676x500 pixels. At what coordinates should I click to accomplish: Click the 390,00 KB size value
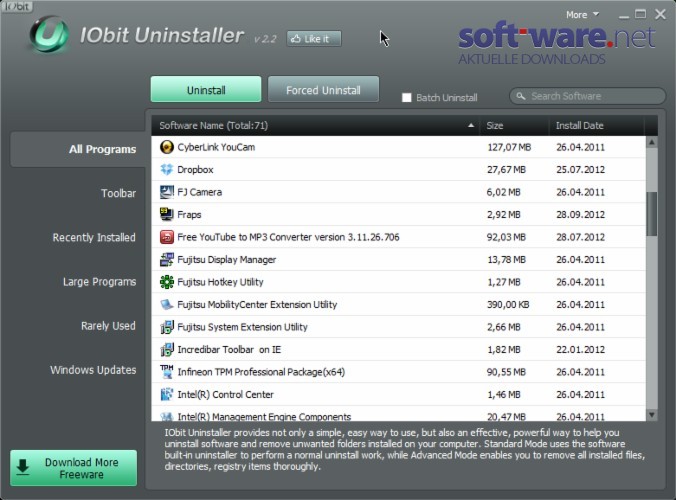(x=508, y=304)
